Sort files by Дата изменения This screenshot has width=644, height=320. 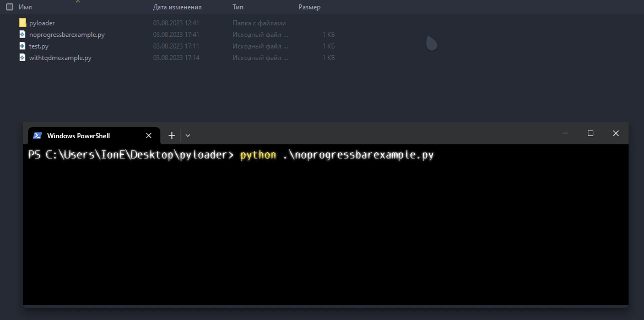177,7
